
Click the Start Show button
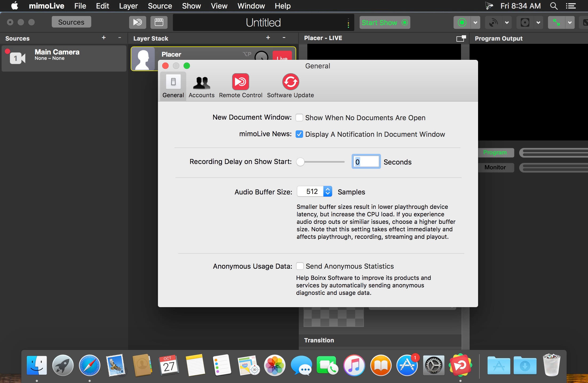(384, 22)
